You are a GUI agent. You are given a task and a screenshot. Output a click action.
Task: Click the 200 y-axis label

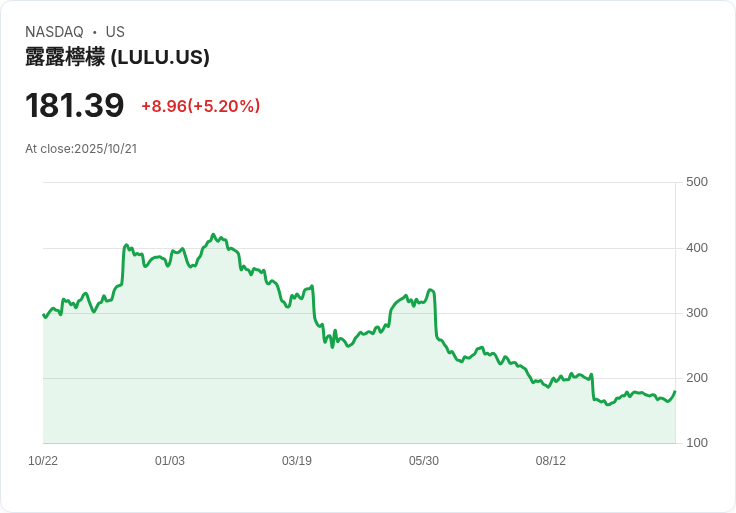(697, 378)
